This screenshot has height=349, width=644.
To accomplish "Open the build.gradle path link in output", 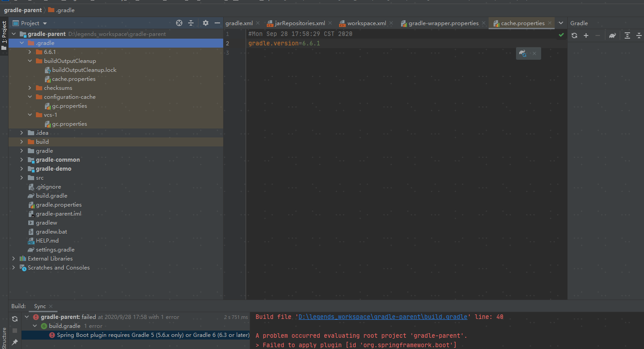I will coord(383,317).
